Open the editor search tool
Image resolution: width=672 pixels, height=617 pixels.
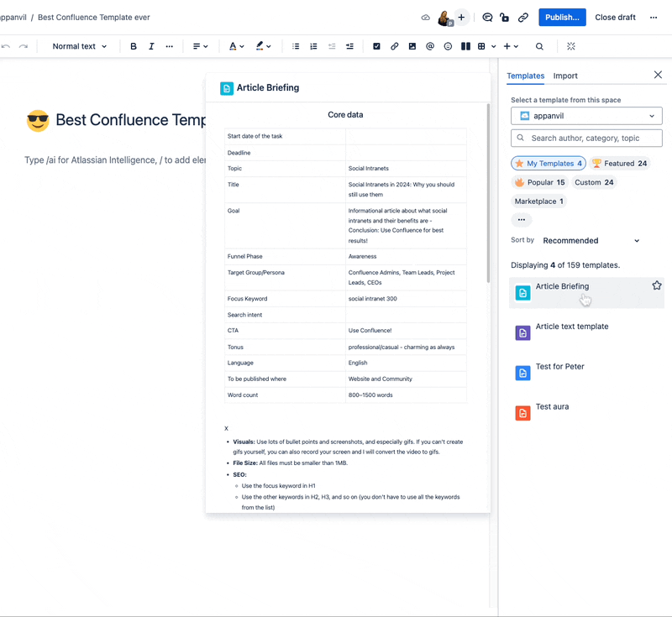tap(541, 46)
